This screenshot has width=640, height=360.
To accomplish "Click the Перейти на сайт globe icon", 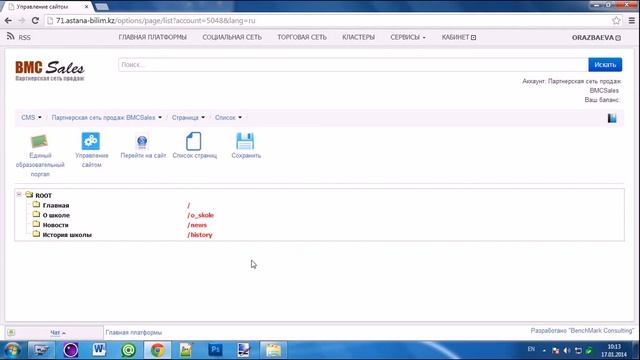I will click(x=142, y=142).
